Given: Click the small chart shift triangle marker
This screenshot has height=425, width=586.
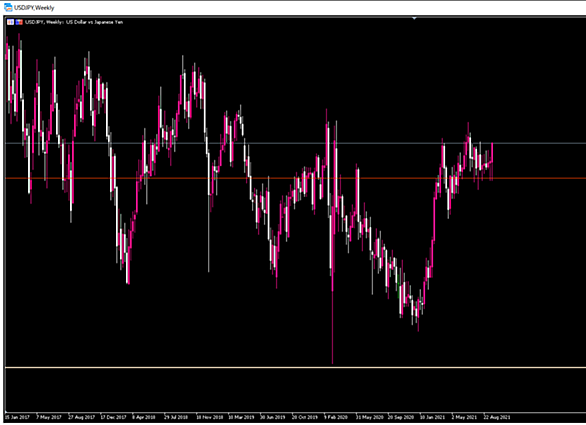Looking at the screenshot, I should click(x=414, y=18).
